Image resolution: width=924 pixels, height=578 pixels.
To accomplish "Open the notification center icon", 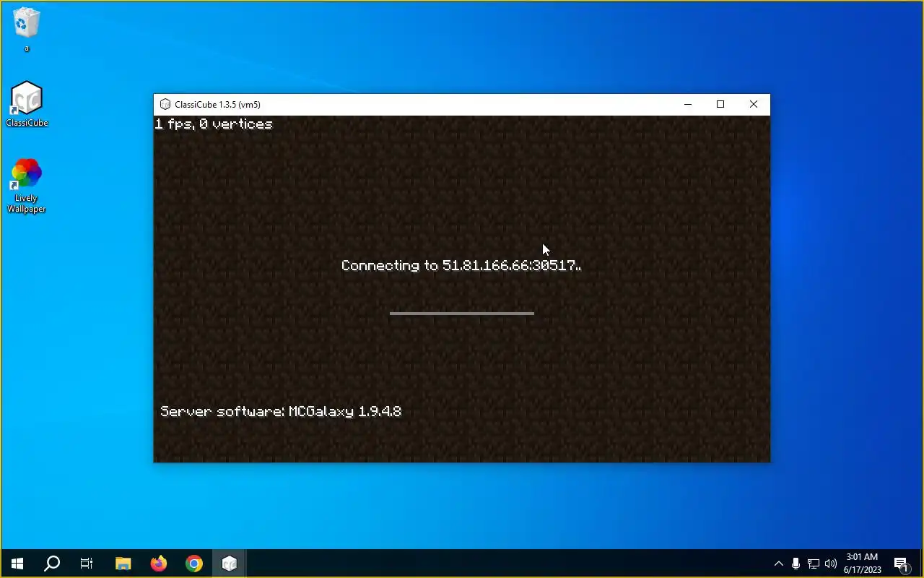I will point(901,564).
